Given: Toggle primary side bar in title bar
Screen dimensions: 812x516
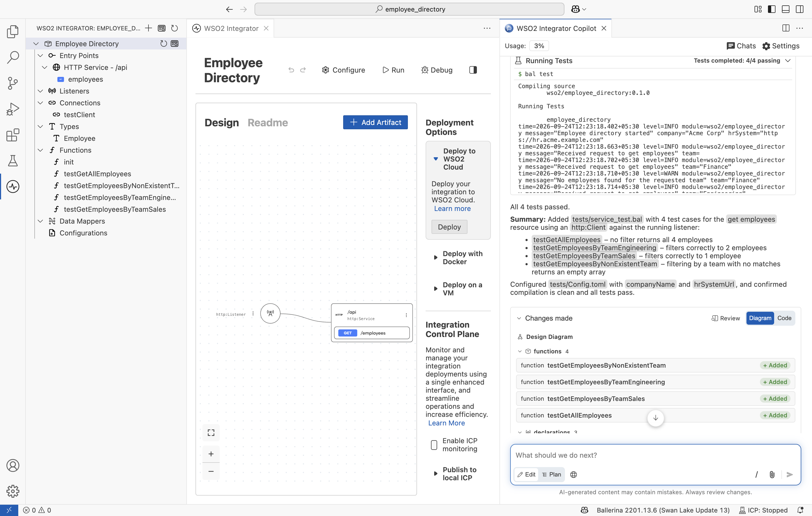Looking at the screenshot, I should click(x=771, y=9).
